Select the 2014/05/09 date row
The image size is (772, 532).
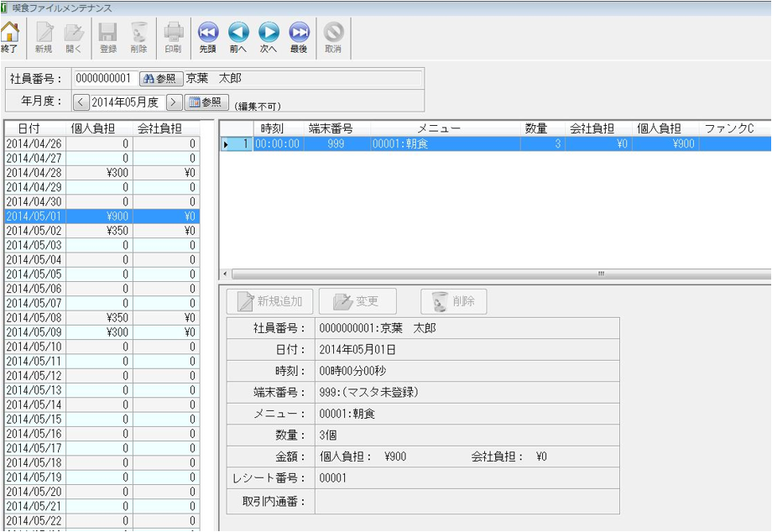[x=102, y=332]
